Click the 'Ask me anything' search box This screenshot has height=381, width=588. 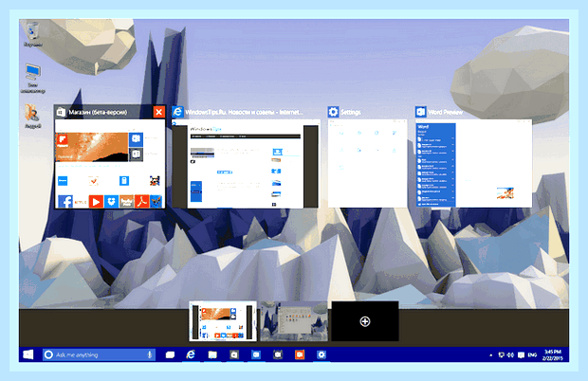pyautogui.click(x=99, y=354)
